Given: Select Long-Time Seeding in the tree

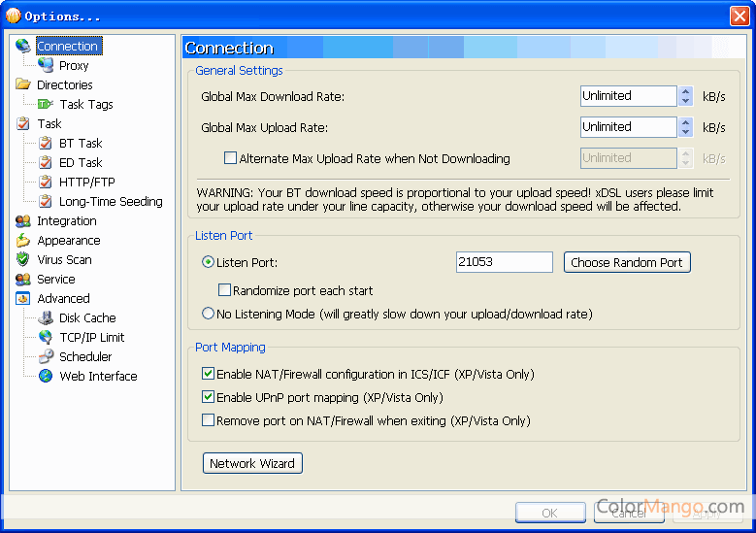Looking at the screenshot, I should 111,201.
